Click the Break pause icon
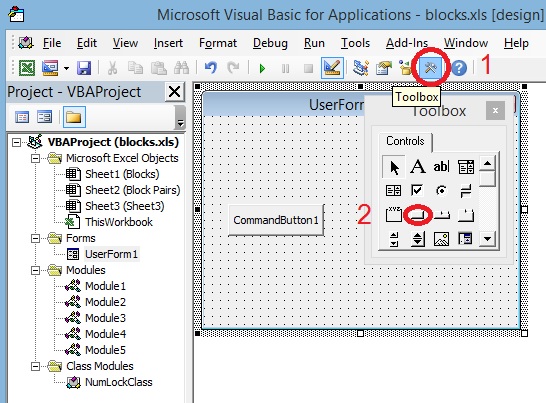Screen dimensions: 546x403 (x=286, y=68)
